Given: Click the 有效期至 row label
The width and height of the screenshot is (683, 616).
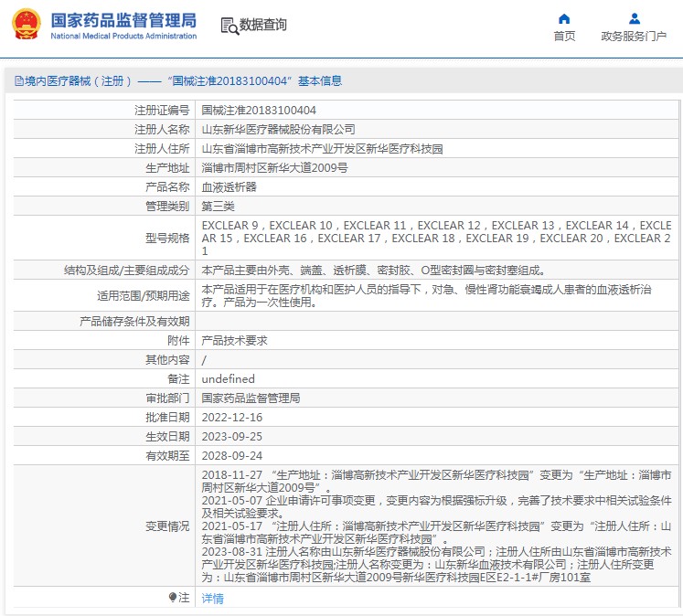Looking at the screenshot, I should 167,455.
